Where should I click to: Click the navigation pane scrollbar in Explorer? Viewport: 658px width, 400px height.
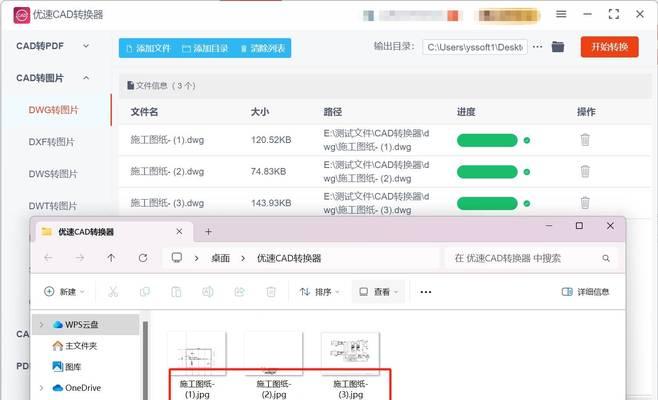[145, 359]
